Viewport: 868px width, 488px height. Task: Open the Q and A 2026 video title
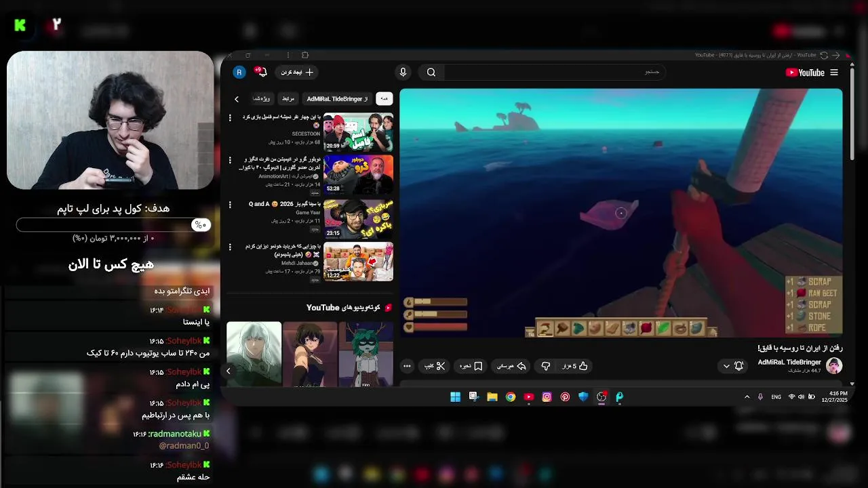tap(285, 204)
